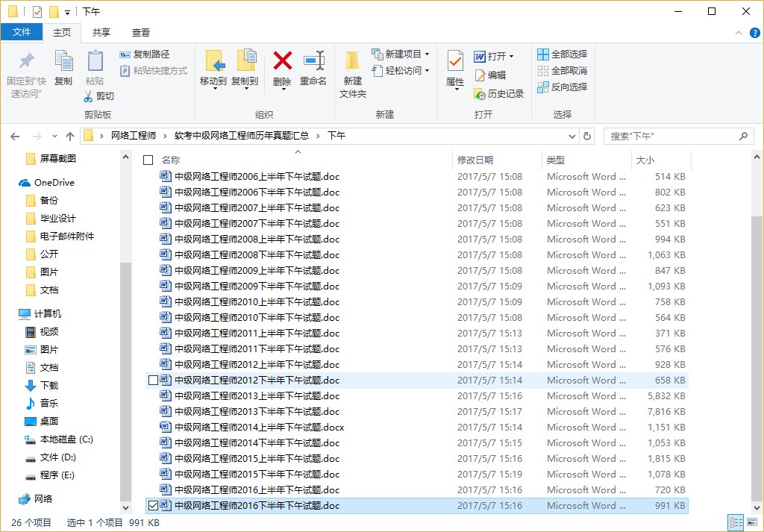Collapse the ribbon with the chevron
The height and width of the screenshot is (532, 764).
coord(739,33)
